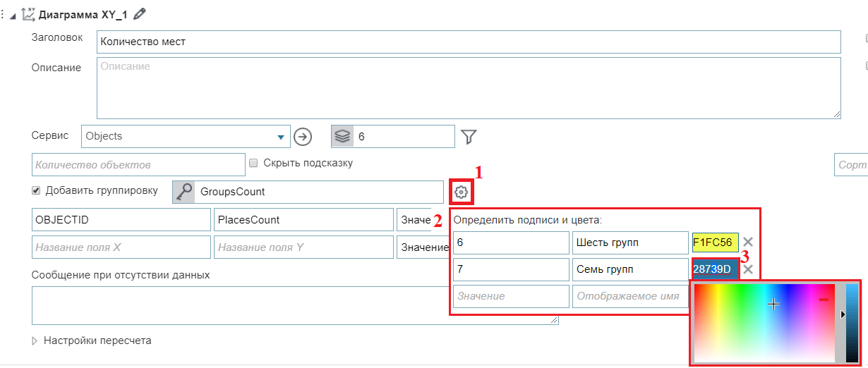Open the gear settings for grouping
The image size is (868, 368).
point(461,192)
